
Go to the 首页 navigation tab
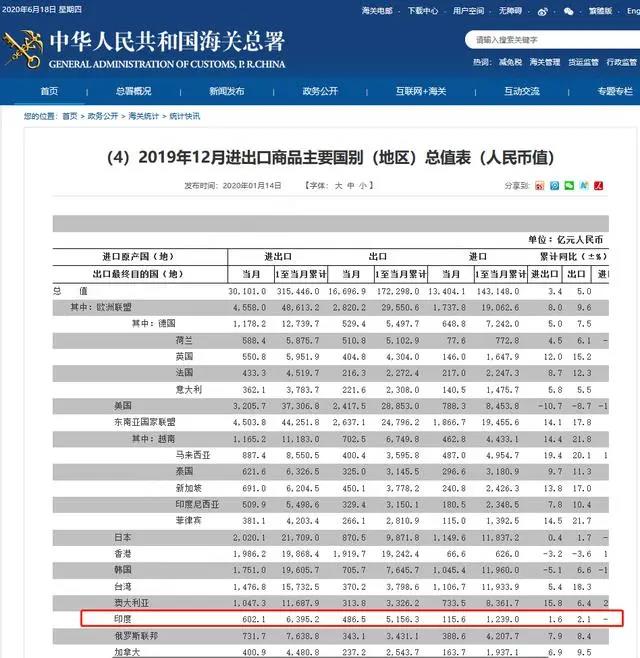(x=49, y=91)
